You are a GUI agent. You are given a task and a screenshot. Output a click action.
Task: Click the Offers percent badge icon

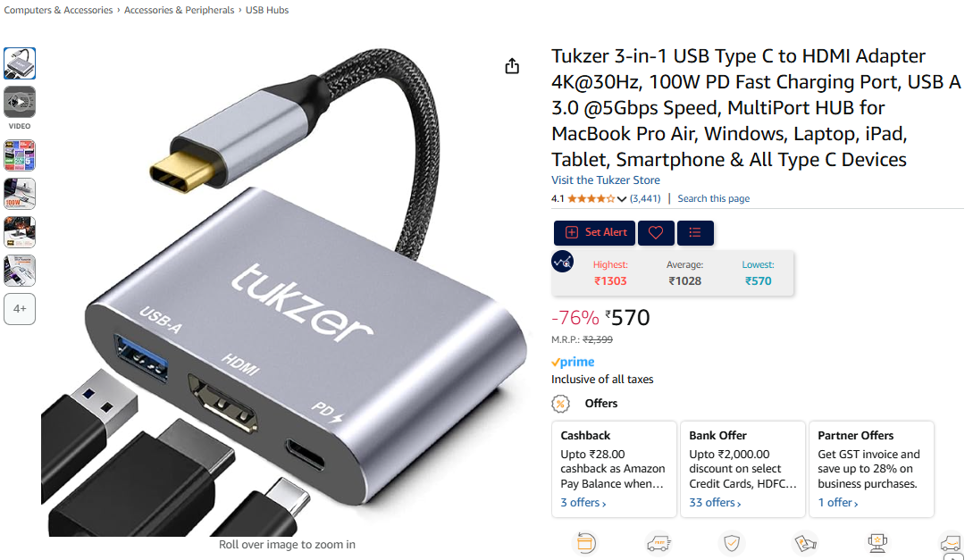click(560, 404)
